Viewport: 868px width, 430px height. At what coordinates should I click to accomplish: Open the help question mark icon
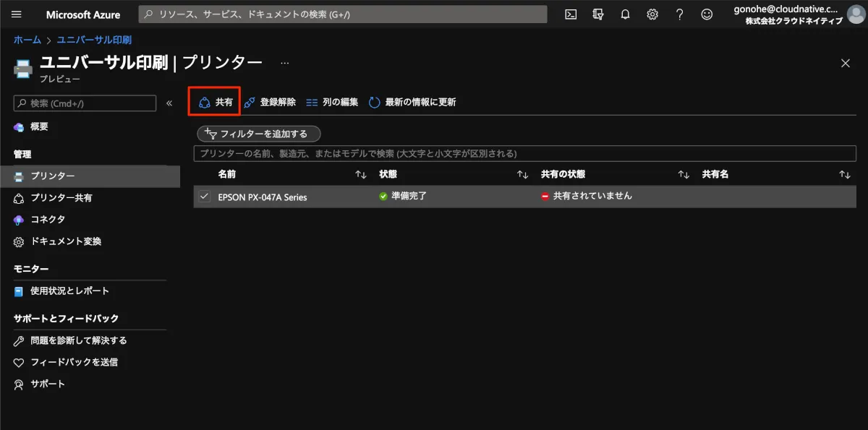pyautogui.click(x=680, y=14)
